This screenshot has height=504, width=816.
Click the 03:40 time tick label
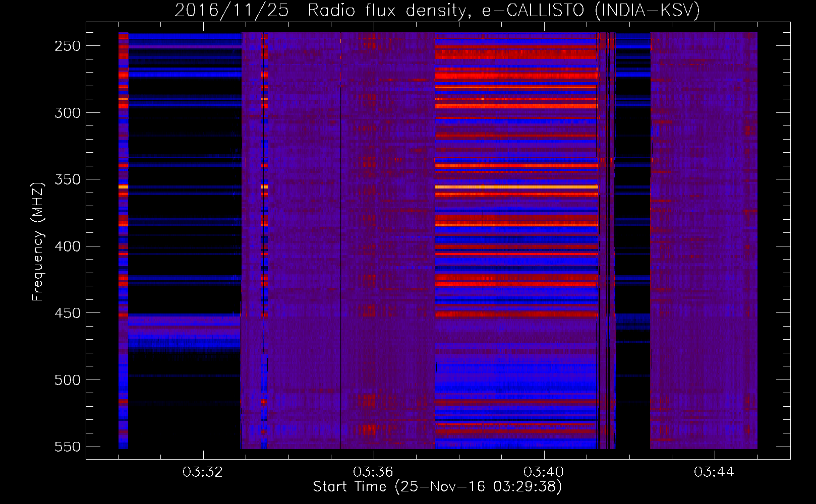pyautogui.click(x=544, y=472)
